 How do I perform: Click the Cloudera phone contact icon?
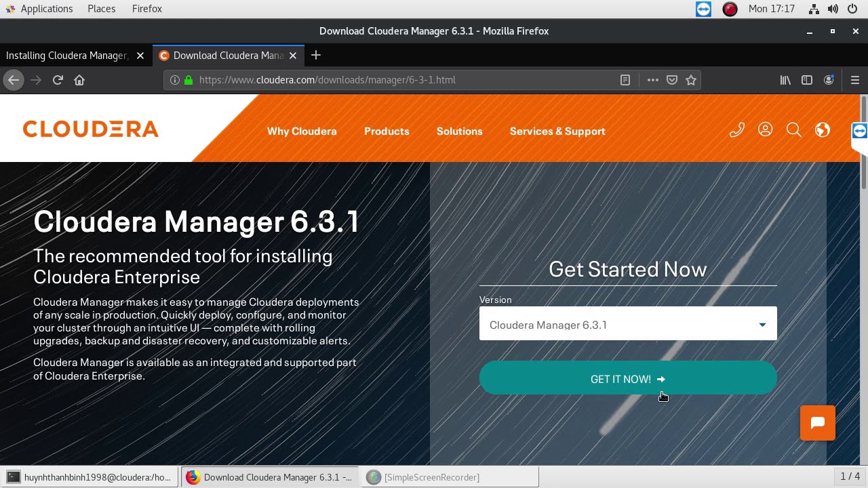coord(737,129)
